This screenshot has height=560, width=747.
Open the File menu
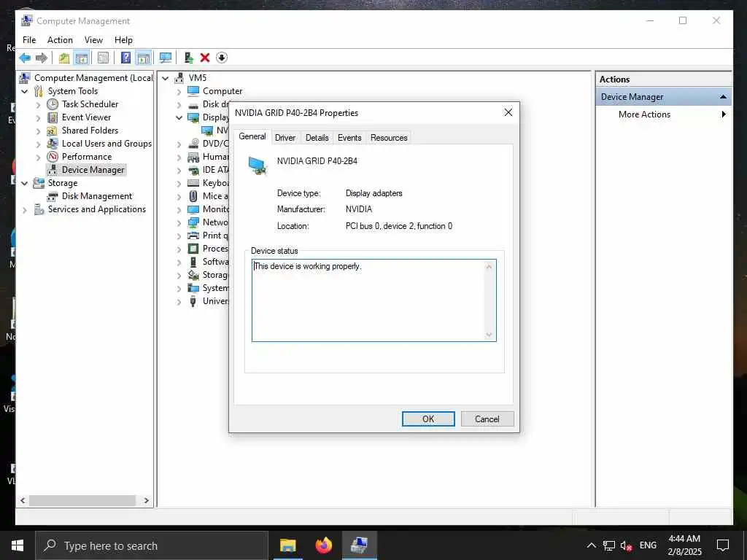click(x=29, y=40)
